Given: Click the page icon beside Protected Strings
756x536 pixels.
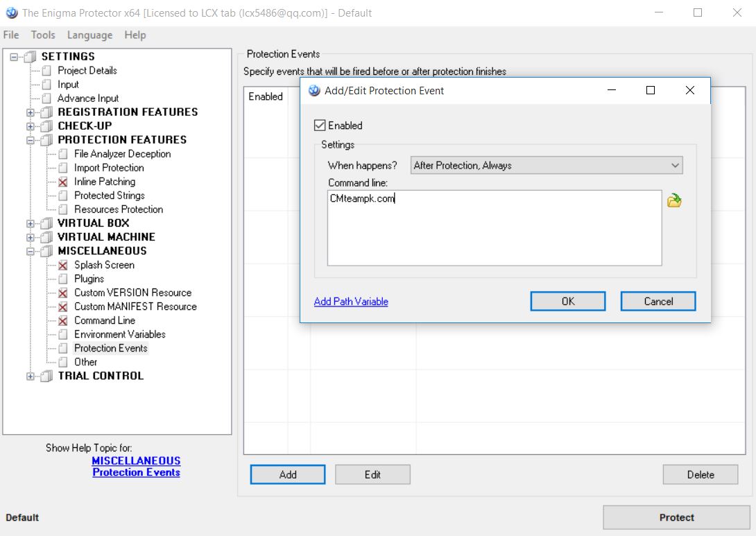Looking at the screenshot, I should click(62, 196).
